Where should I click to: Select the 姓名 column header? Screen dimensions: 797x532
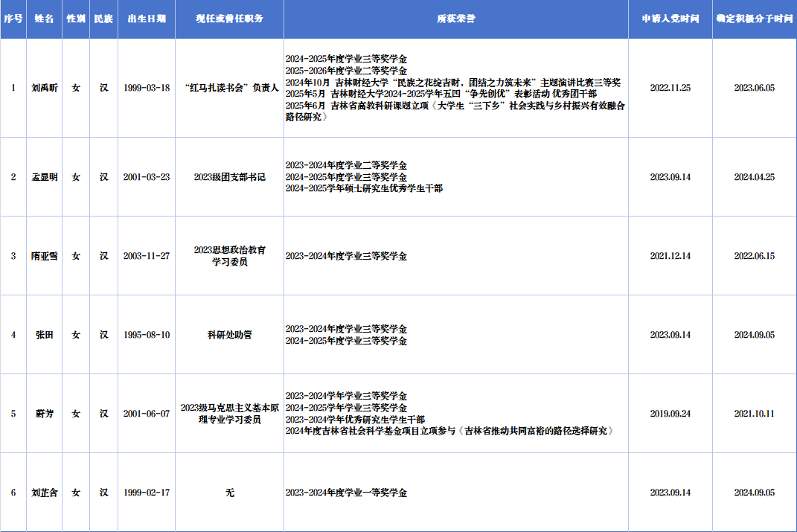(x=44, y=19)
